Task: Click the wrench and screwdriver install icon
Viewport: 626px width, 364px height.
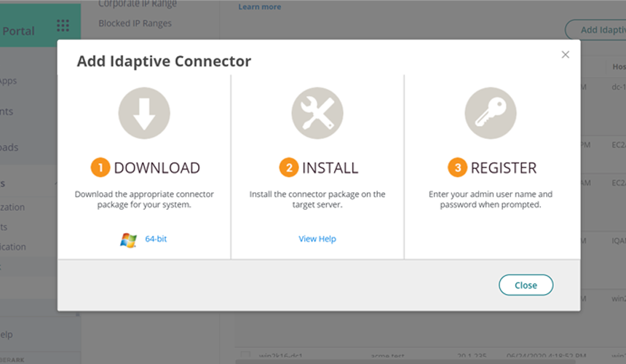Action: 317,113
